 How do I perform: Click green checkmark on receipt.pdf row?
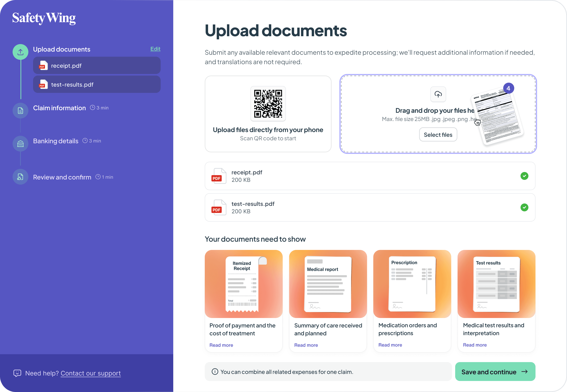click(524, 176)
